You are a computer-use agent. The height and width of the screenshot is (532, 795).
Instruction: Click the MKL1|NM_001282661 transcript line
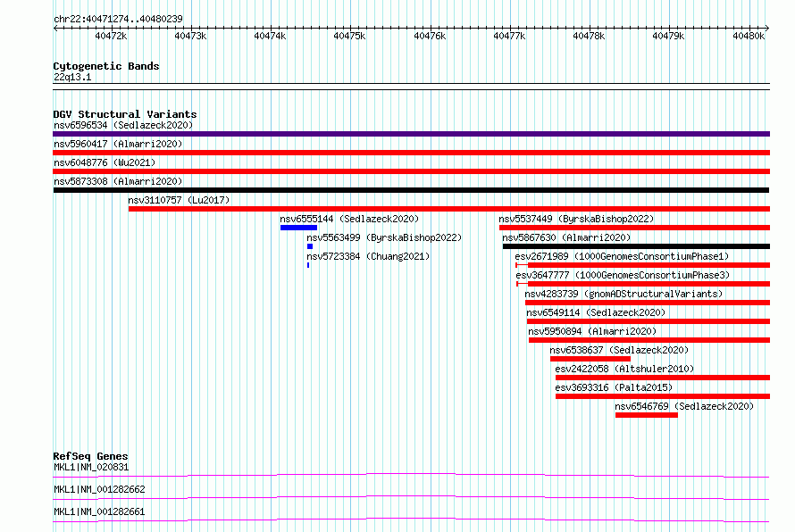[411, 520]
